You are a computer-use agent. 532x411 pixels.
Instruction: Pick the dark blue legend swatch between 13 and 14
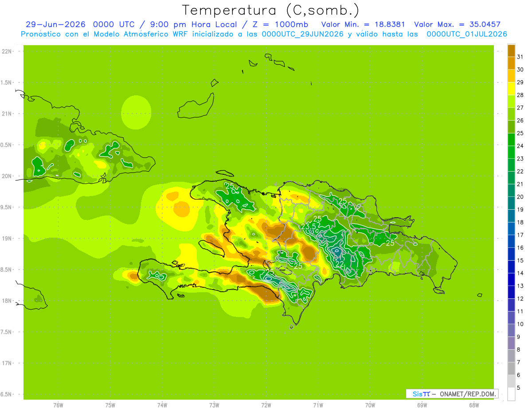[x=511, y=279]
